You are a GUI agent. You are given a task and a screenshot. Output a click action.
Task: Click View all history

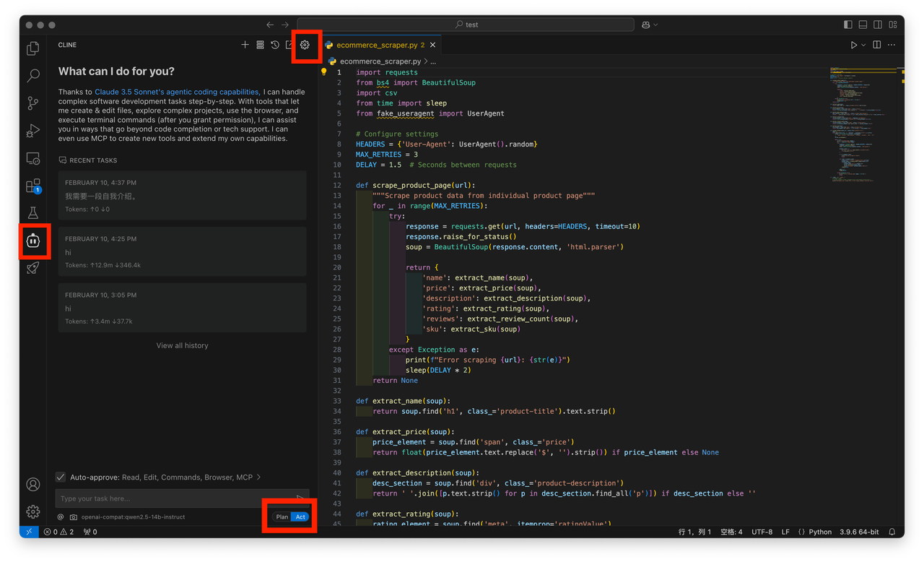(182, 345)
